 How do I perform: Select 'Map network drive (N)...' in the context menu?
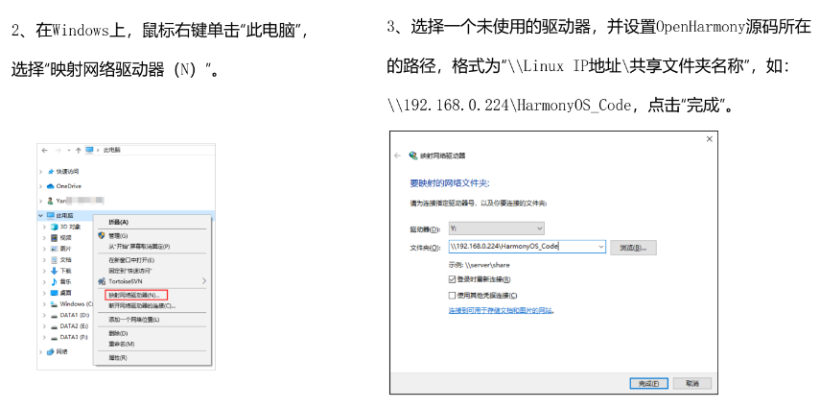[x=135, y=295]
